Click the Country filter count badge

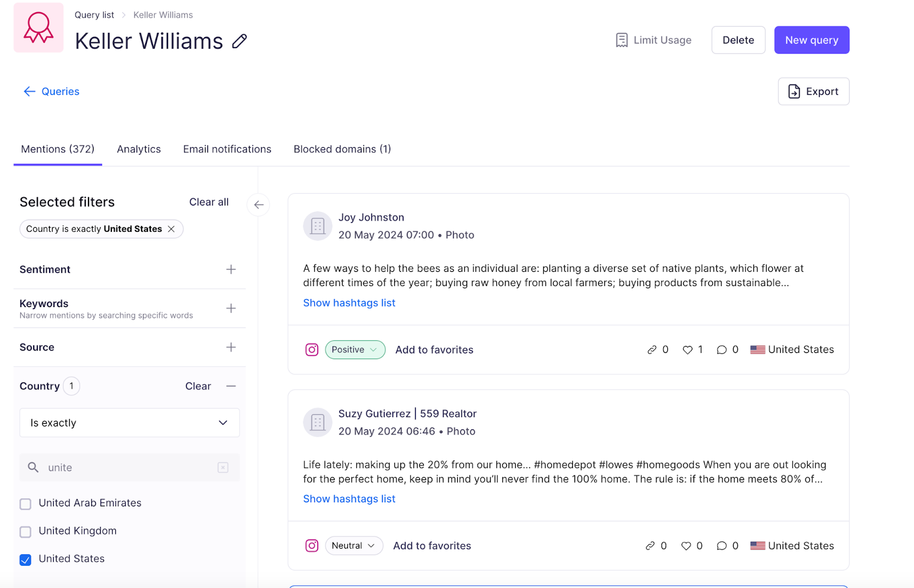click(71, 386)
